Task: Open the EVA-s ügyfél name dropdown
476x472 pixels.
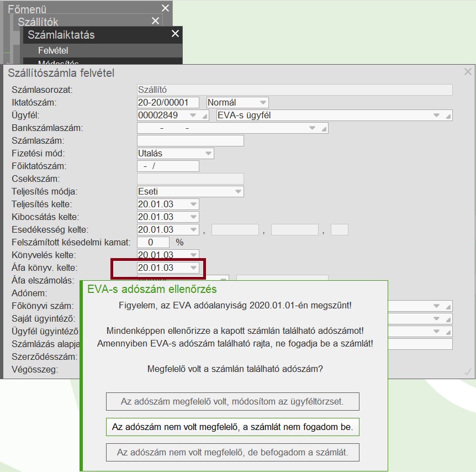Action: coord(436,115)
